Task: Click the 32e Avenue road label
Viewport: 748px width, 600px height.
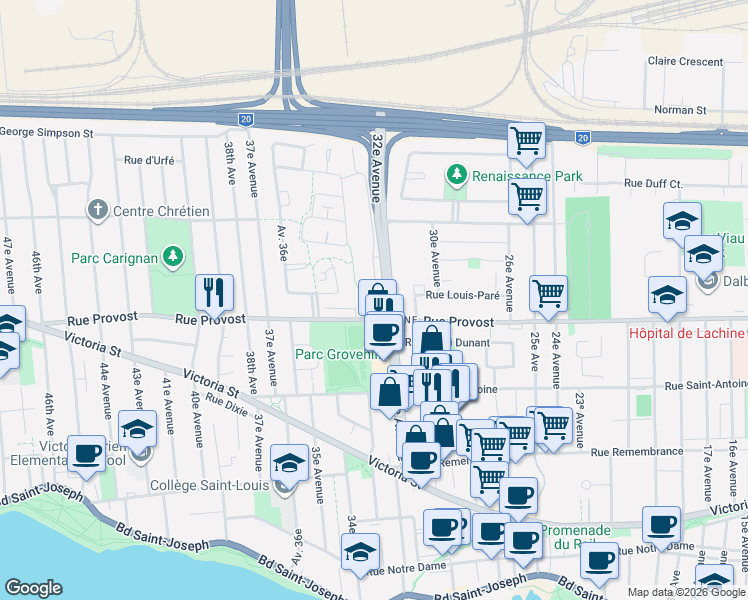Action: coord(377,168)
